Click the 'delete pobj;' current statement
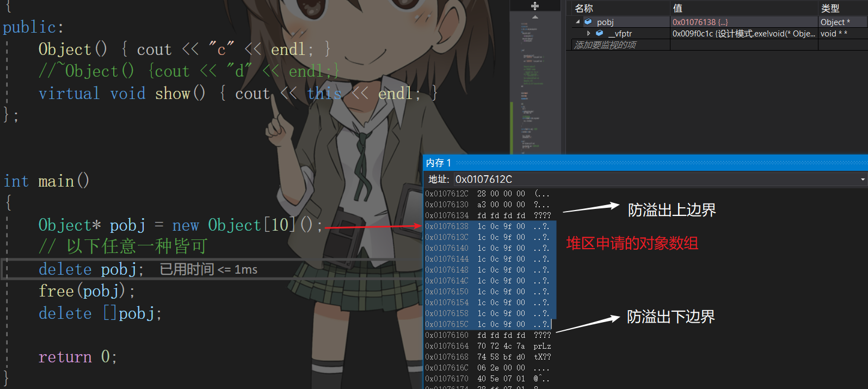Screen dimensions: 868x389 [x=91, y=269]
